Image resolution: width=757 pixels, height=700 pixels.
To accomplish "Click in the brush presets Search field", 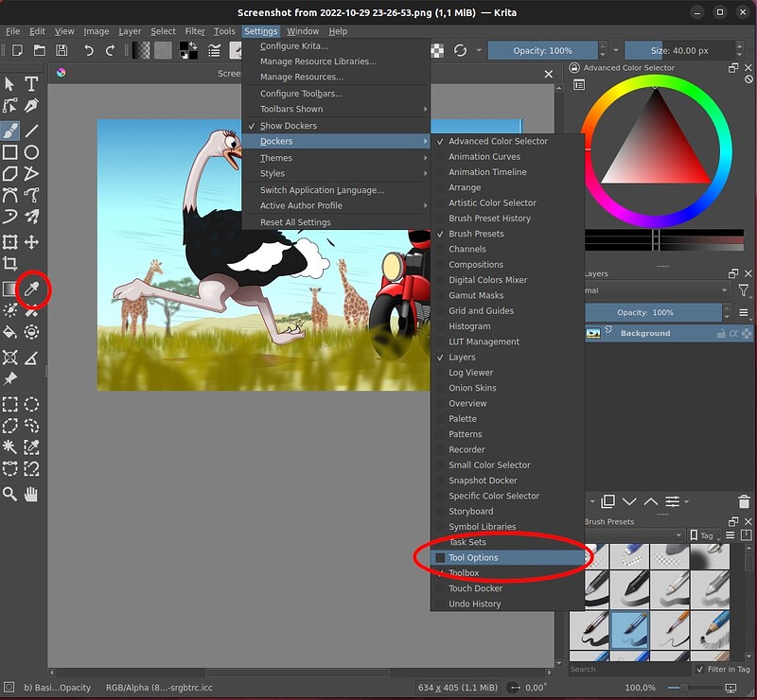I will click(629, 669).
